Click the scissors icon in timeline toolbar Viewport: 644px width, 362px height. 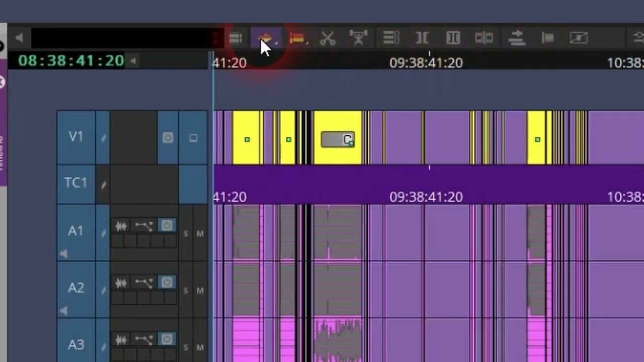(x=328, y=38)
